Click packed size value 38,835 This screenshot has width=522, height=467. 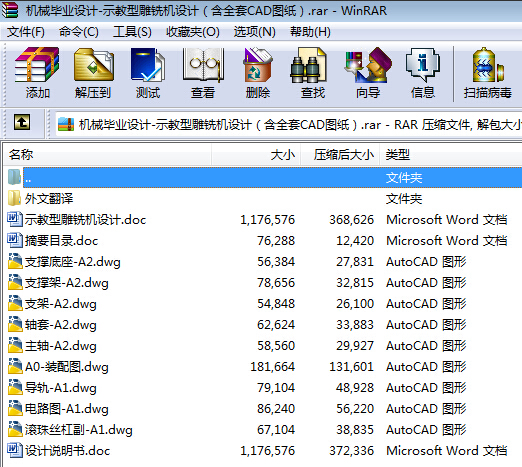pos(355,430)
